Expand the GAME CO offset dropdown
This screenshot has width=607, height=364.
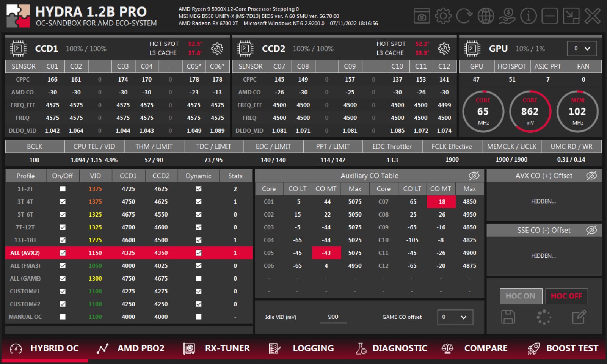click(x=455, y=317)
